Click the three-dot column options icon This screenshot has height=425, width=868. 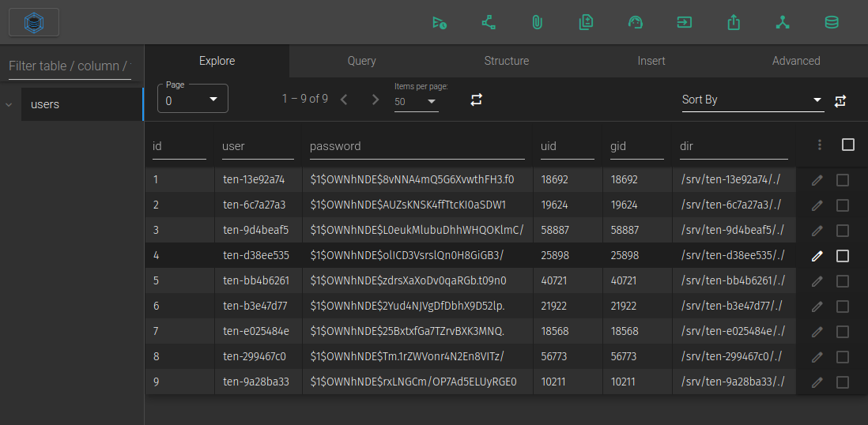(820, 145)
